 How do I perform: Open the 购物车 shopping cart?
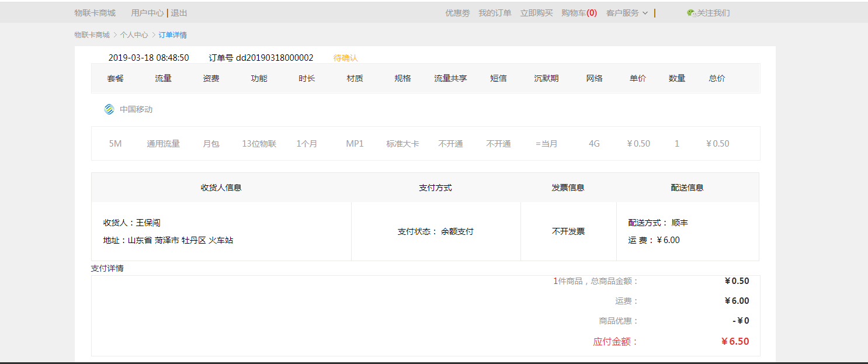tap(579, 13)
